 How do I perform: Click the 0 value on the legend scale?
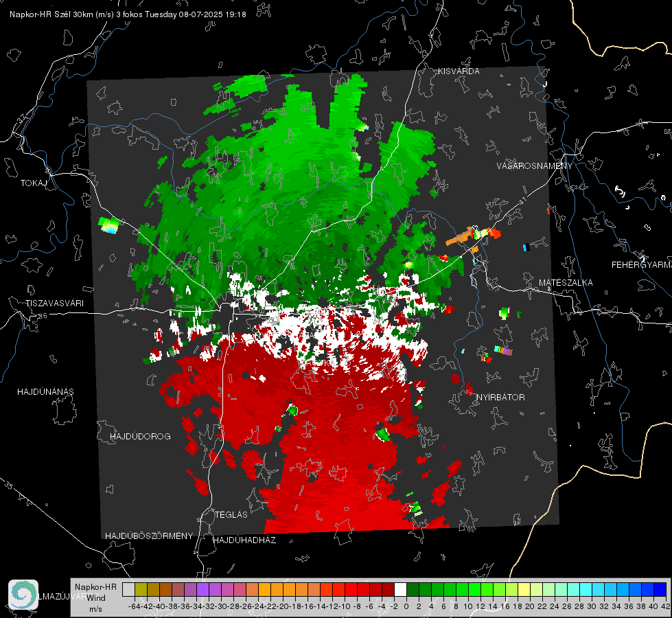[406, 606]
